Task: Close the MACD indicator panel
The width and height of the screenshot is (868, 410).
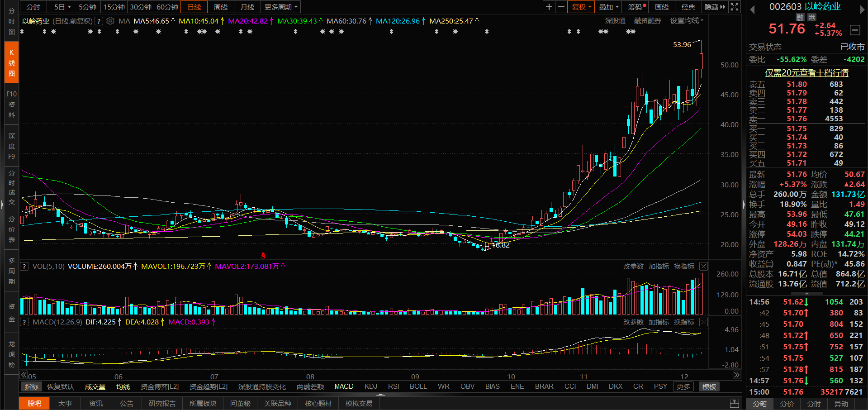Action: click(x=703, y=322)
